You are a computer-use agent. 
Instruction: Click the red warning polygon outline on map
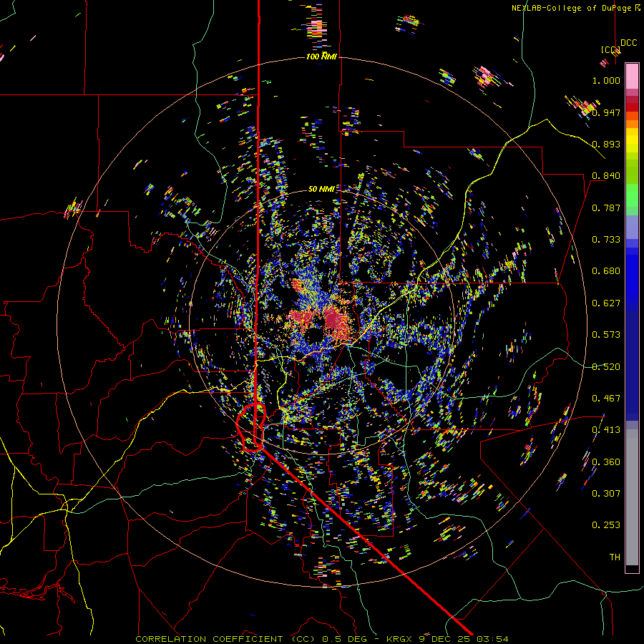point(251,427)
